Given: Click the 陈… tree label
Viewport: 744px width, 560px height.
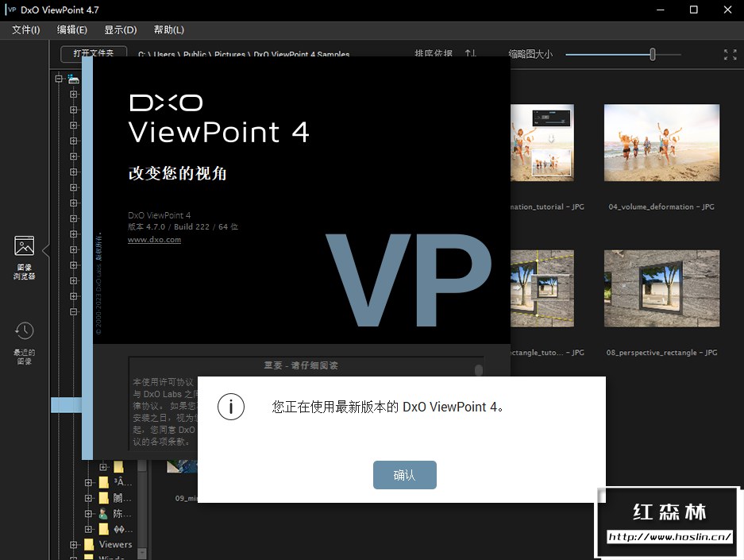Looking at the screenshot, I should coord(122,513).
